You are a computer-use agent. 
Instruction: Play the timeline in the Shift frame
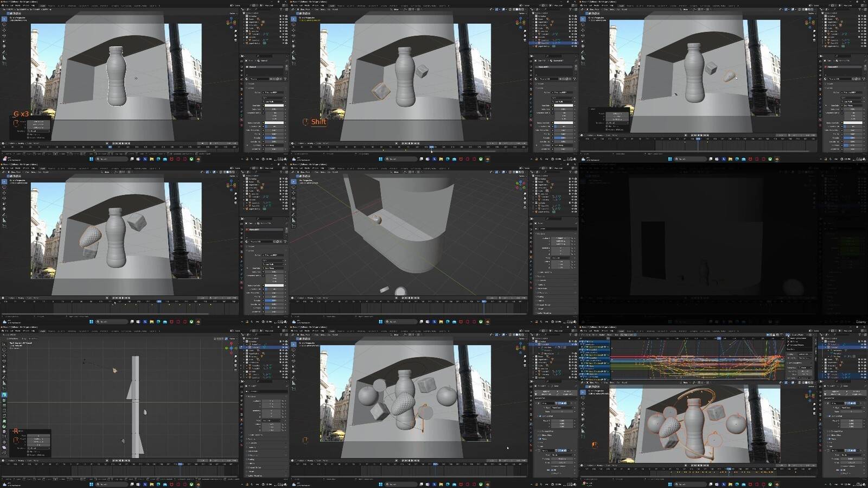(x=412, y=143)
